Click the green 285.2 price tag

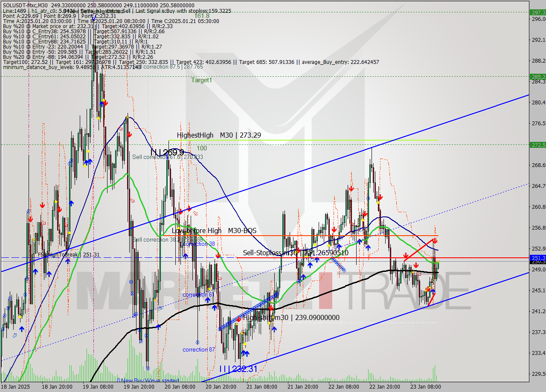538,77
